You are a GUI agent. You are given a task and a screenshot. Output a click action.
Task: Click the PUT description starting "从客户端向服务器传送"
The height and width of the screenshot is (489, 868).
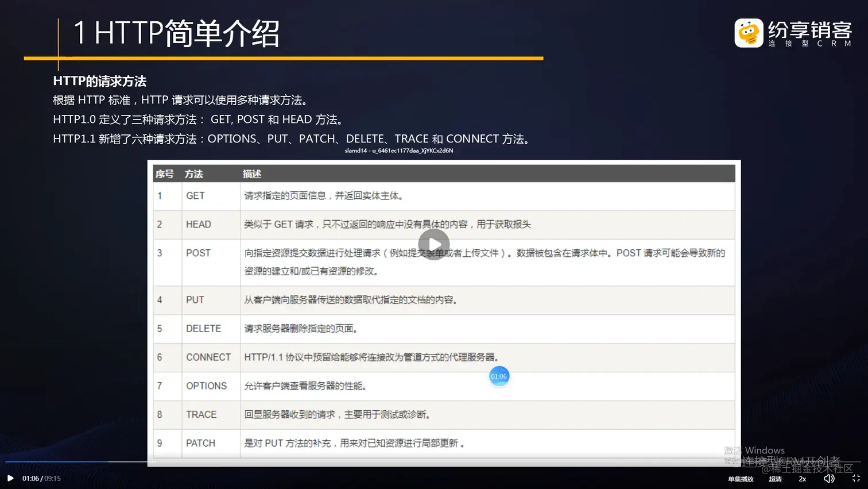[352, 300]
